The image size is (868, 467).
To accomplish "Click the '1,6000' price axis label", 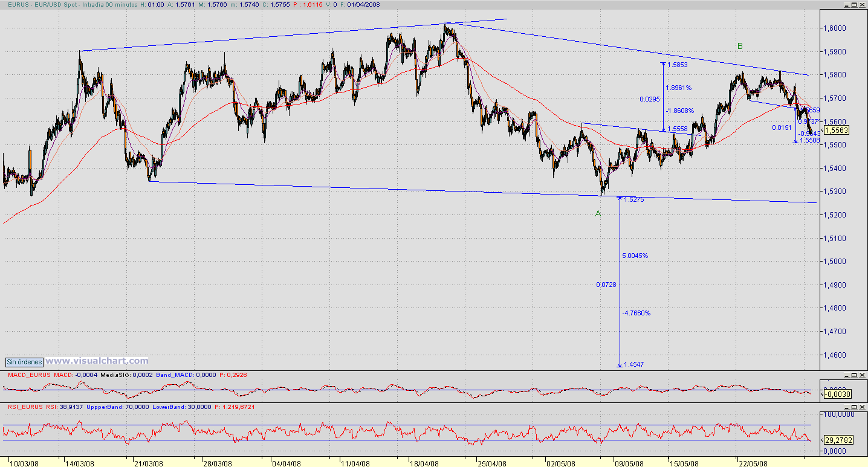I will tap(835, 28).
